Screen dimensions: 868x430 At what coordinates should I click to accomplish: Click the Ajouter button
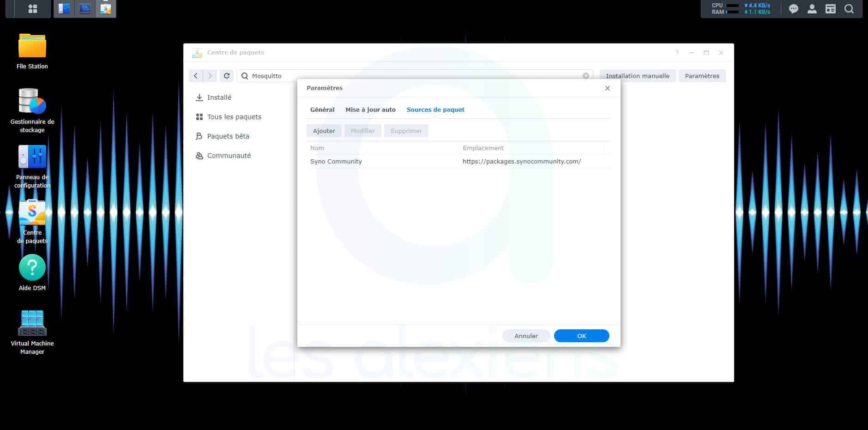(x=324, y=131)
